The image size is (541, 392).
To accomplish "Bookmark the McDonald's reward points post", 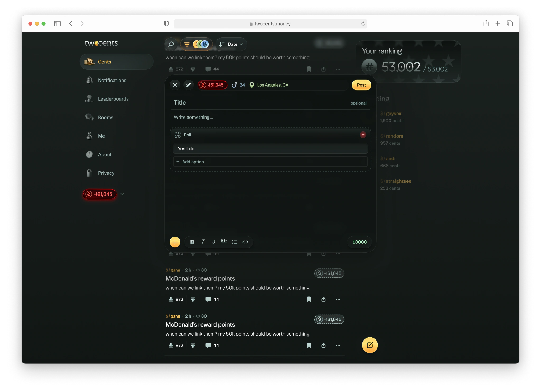I will tap(309, 299).
